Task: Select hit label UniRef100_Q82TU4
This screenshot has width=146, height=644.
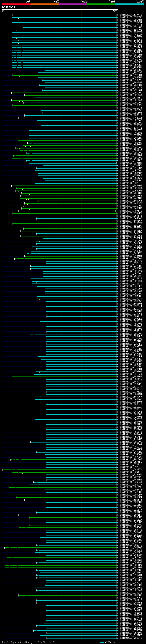Action: 131,401
